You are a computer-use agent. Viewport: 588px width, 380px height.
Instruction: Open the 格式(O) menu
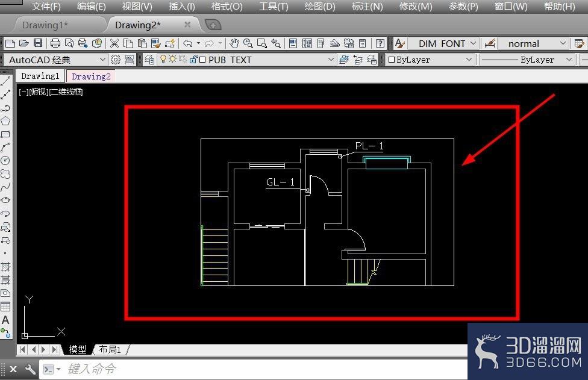(x=227, y=7)
